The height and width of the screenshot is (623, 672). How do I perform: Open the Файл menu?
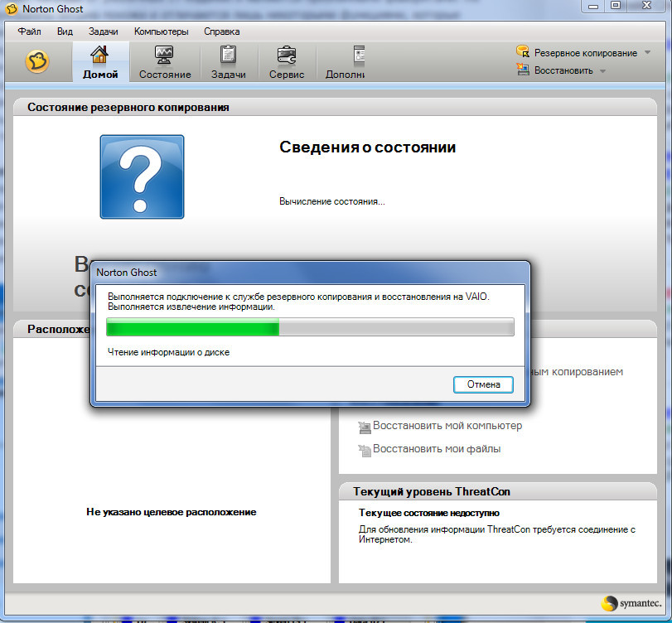click(x=30, y=31)
